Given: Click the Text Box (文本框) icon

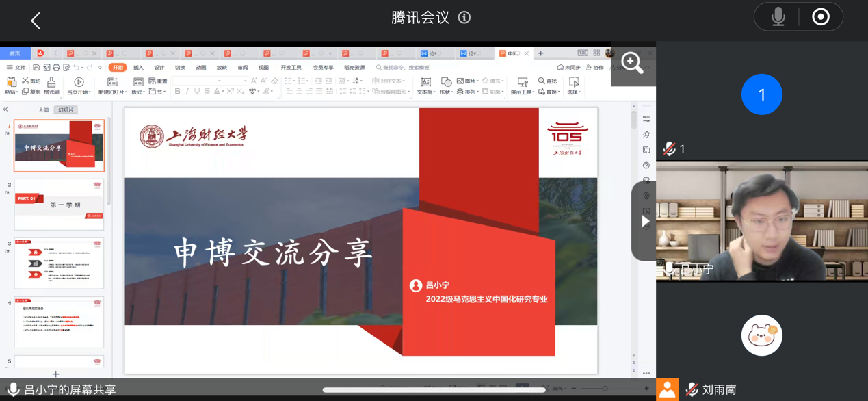Looking at the screenshot, I should point(425,85).
